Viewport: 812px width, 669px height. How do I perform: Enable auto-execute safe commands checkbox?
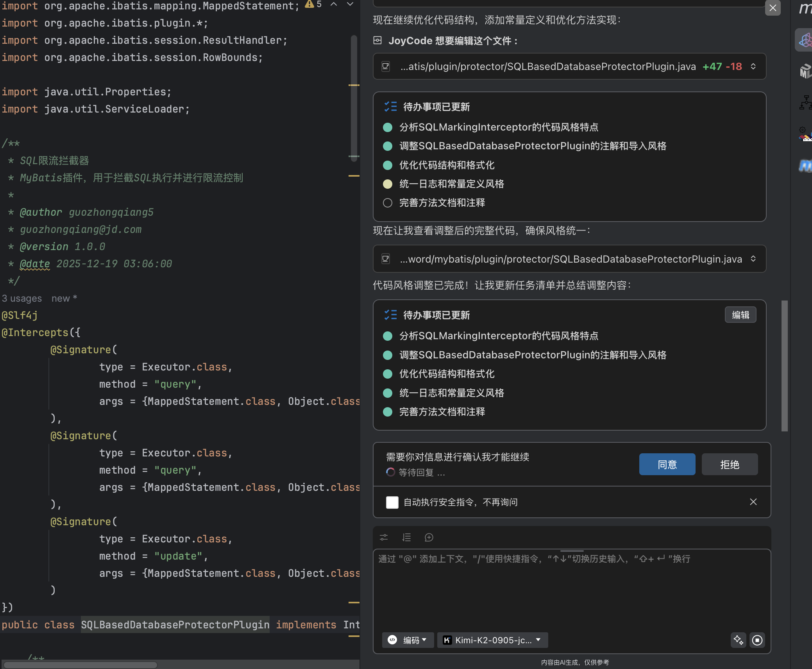tap(392, 502)
